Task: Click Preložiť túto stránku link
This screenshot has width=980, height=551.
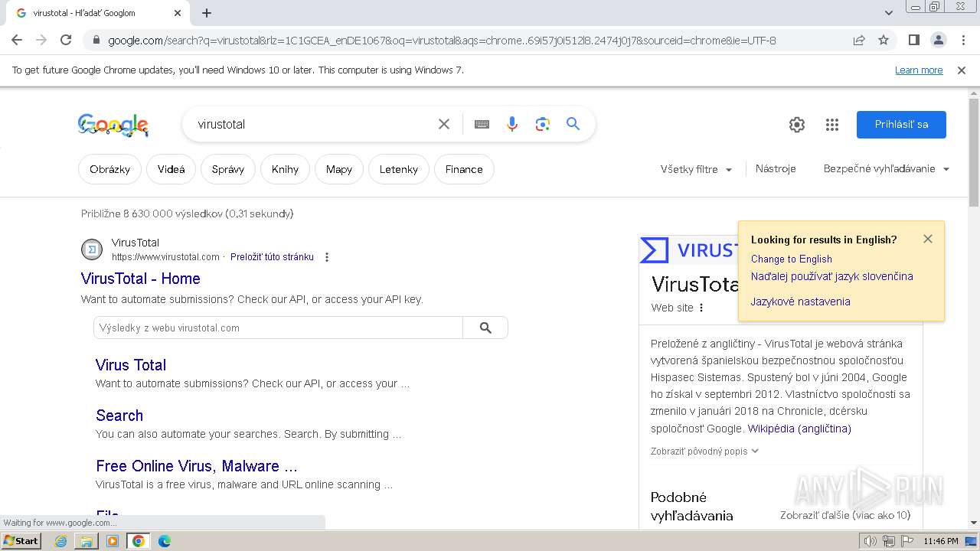Action: pyautogui.click(x=272, y=257)
